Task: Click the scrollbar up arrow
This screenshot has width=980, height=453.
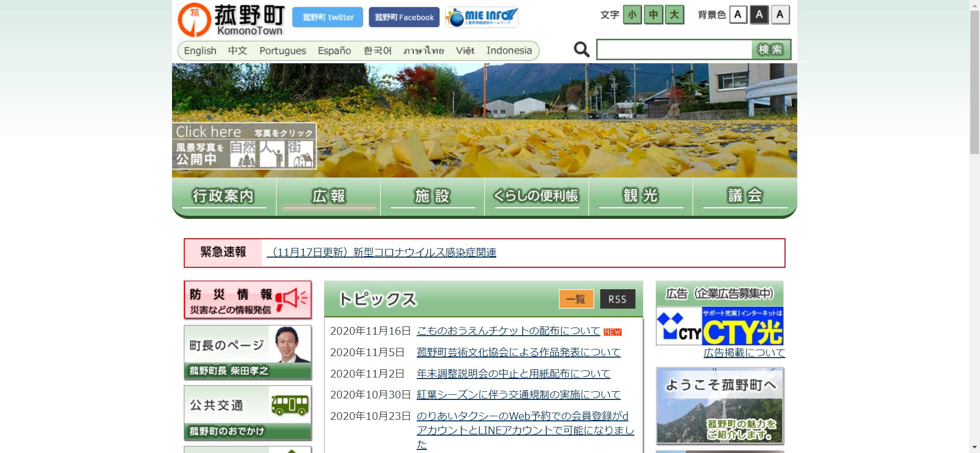Action: coord(974,4)
